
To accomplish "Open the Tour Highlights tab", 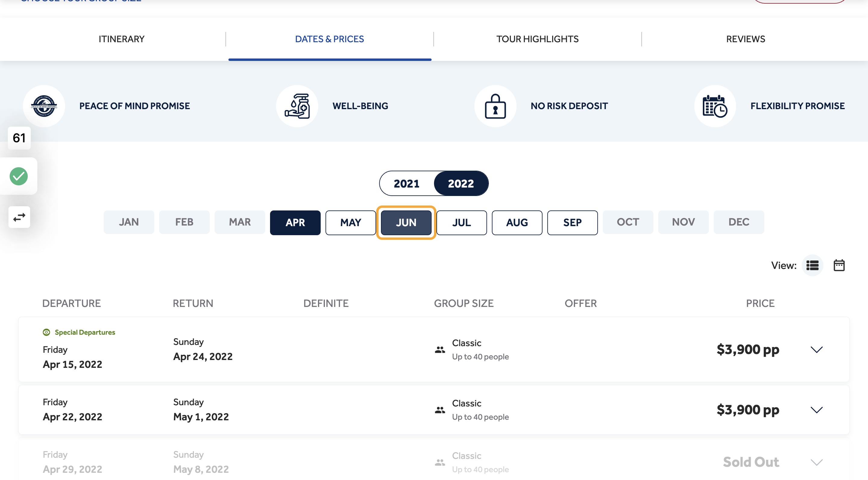I will pyautogui.click(x=537, y=39).
